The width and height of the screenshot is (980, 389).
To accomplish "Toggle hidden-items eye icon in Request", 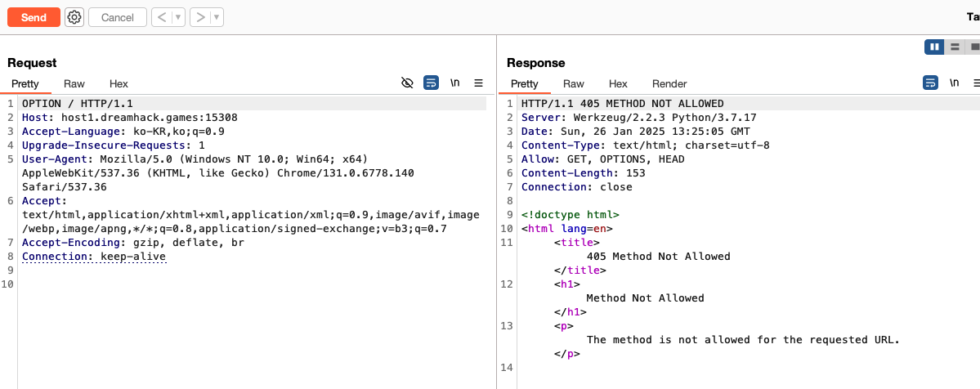I will (x=408, y=83).
